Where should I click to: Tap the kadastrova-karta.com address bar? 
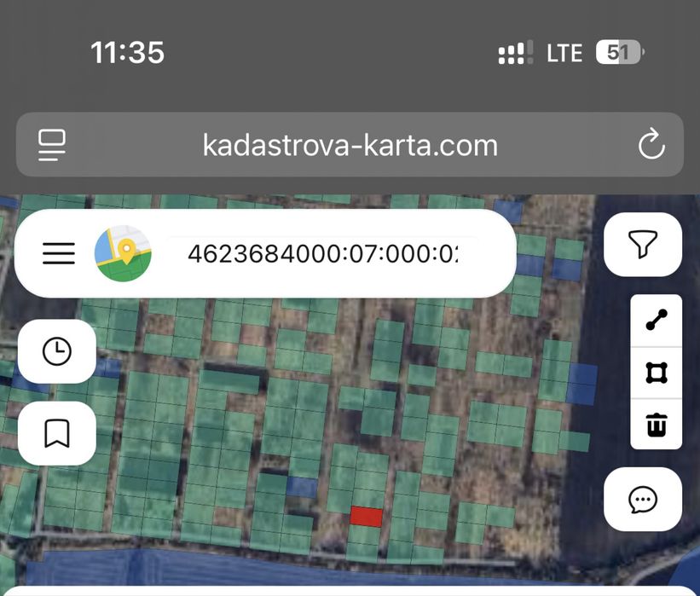350,145
